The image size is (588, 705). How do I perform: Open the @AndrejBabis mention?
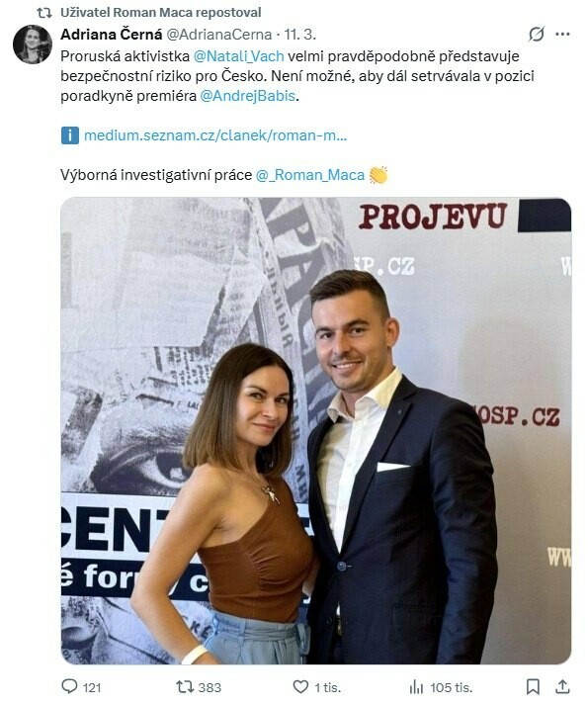(247, 96)
